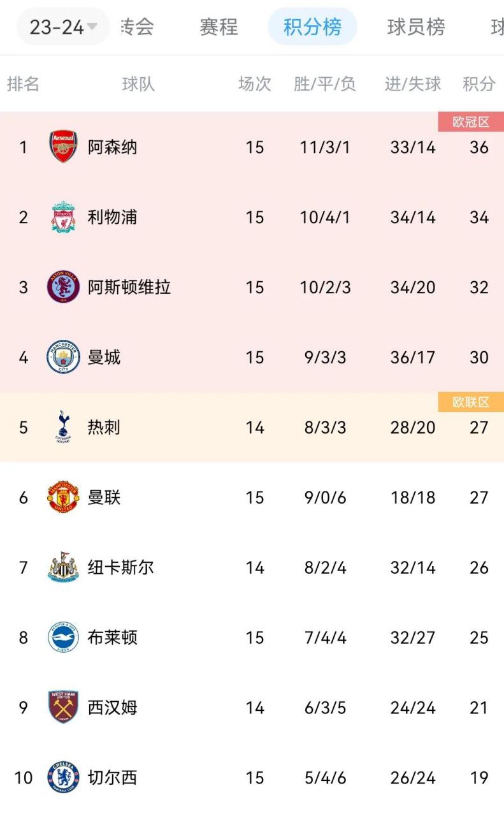Click the Aston Villa club crest icon
Screen dimensions: 504x816
click(62, 288)
